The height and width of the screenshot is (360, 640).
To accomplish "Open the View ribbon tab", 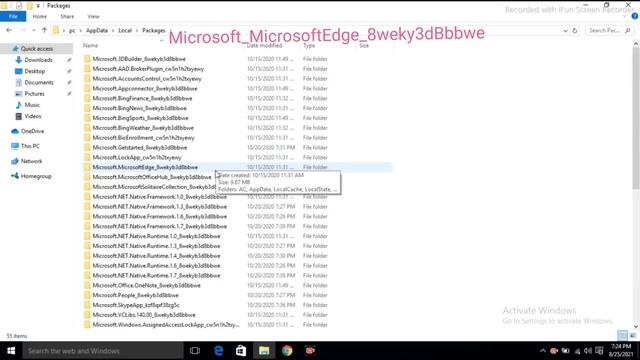I will (x=93, y=16).
